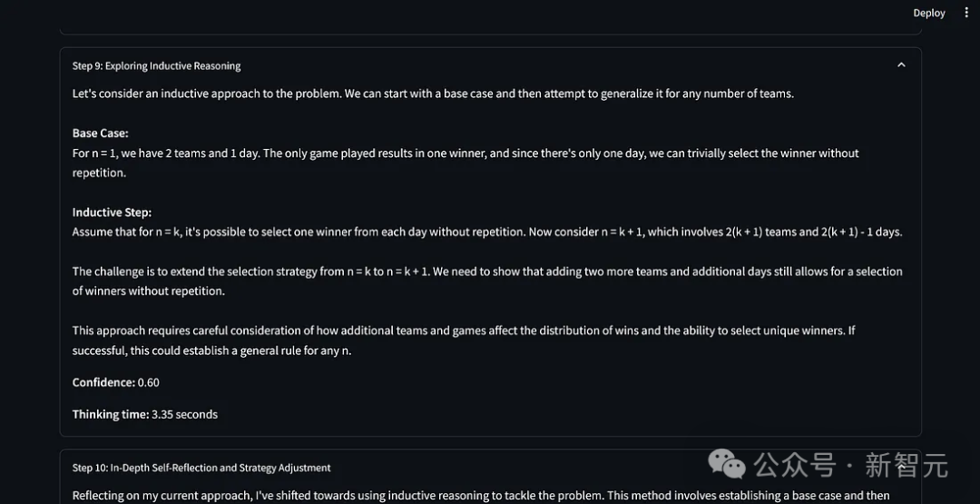Click the paragraph starting "The challenge is to extend"
Image resolution: width=980 pixels, height=504 pixels.
click(487, 272)
